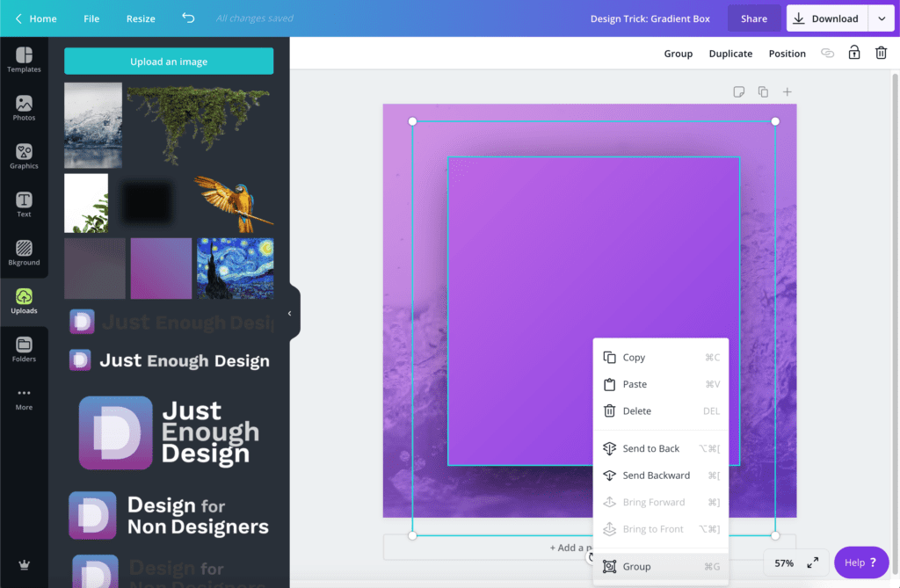
Task: Open the transparency control in the toolbar
Action: 827,53
